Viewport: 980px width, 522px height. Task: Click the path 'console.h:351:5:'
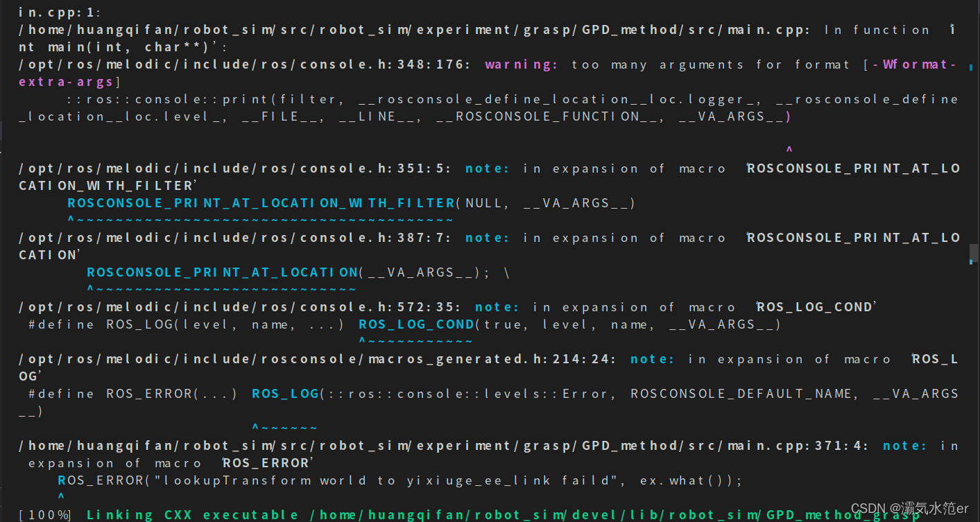[x=235, y=168]
